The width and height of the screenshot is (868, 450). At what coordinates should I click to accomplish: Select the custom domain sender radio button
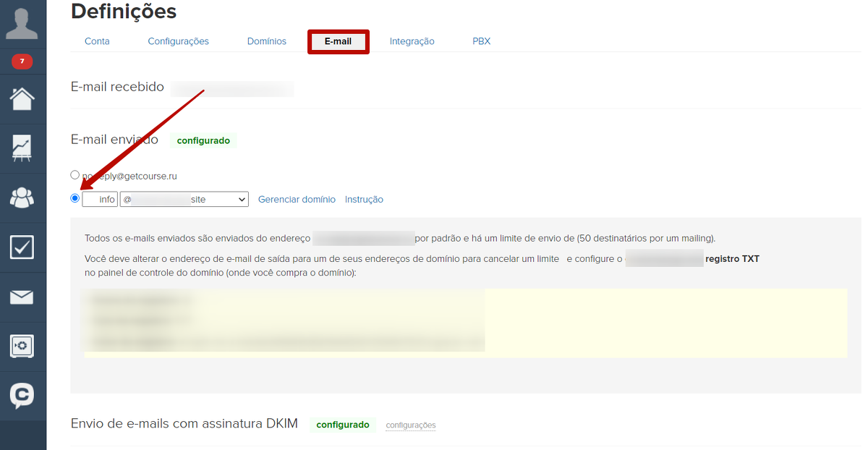point(75,198)
